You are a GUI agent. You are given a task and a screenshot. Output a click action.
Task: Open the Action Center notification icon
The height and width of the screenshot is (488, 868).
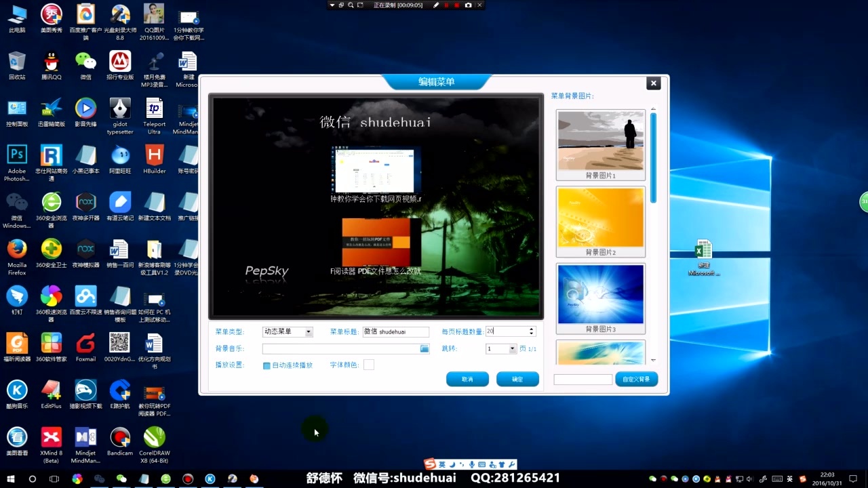[854, 479]
